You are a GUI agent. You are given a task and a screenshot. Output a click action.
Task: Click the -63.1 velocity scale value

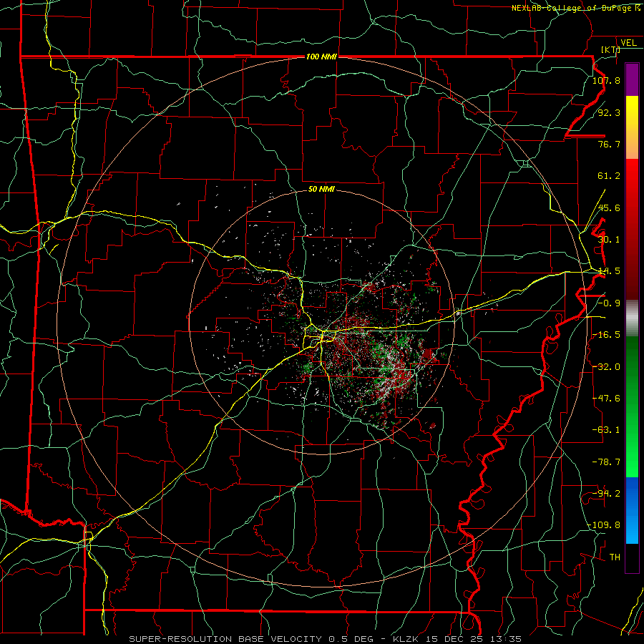[x=606, y=430]
